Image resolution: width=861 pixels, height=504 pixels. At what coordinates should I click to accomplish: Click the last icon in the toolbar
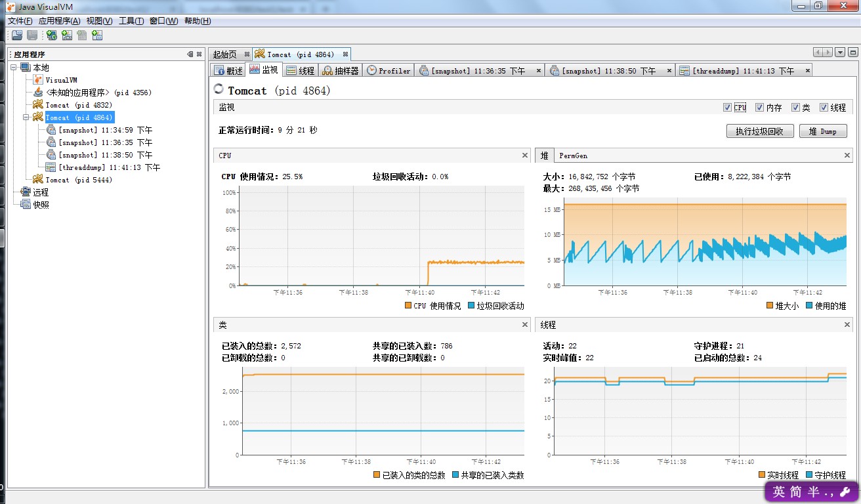[97, 35]
